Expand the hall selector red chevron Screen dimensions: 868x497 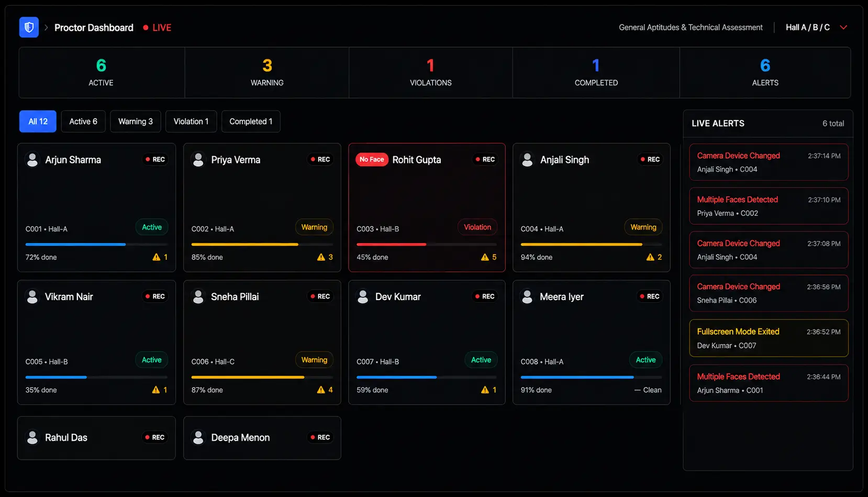[x=843, y=27]
